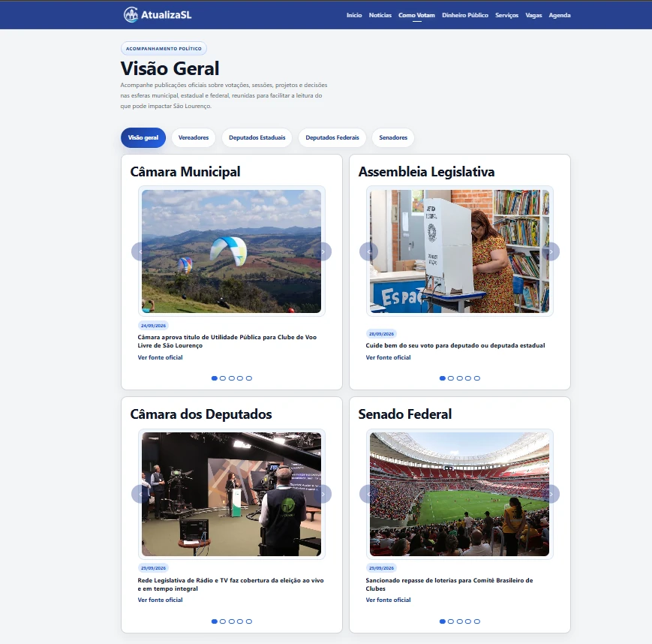
Task: Open the Vagas menu item
Action: 533,15
